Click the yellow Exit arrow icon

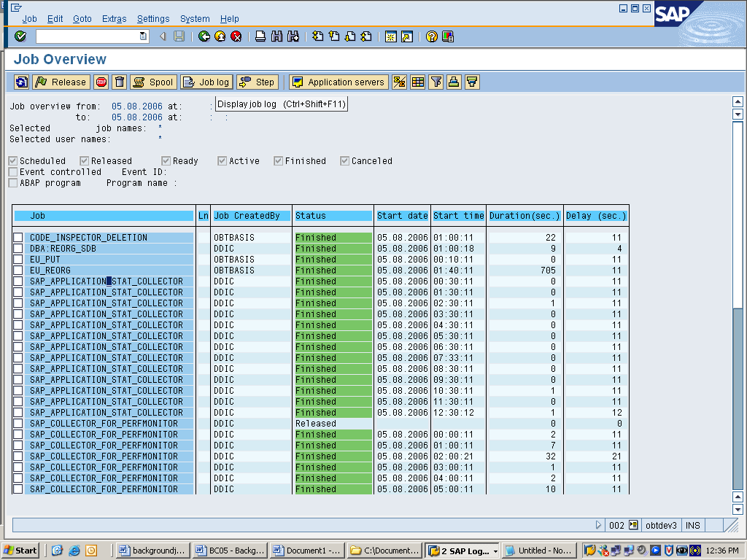[x=220, y=36]
